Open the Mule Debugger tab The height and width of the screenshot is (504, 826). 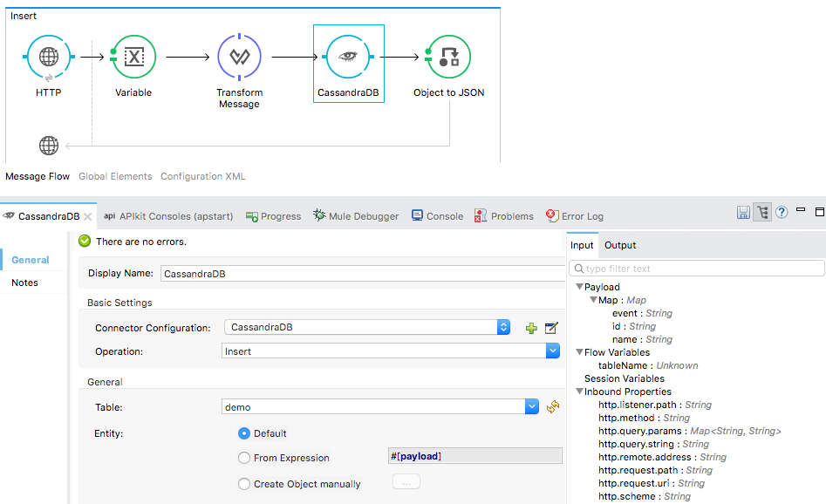point(356,216)
